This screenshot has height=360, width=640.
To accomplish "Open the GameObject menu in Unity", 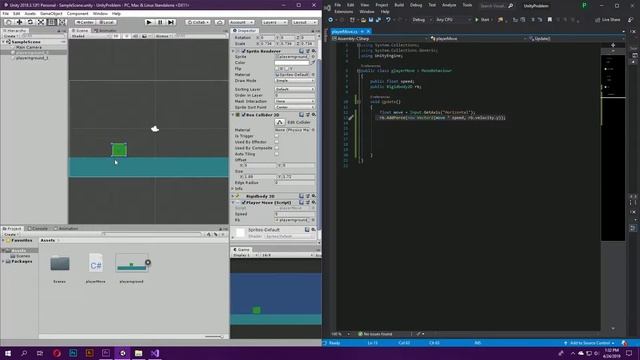I will [51, 13].
